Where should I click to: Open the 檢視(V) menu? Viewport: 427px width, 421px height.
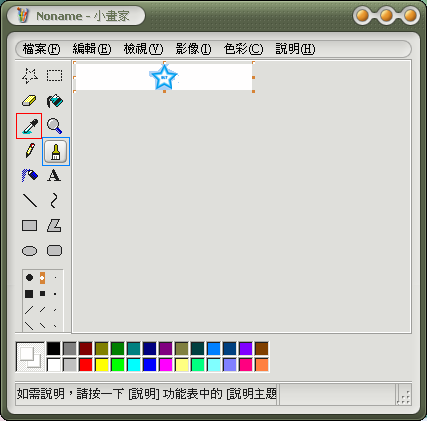tap(143, 49)
